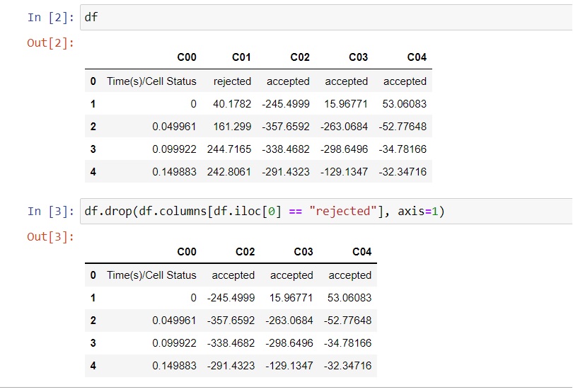573x392 pixels.
Task: Select the In [3] prompt label
Action: tap(51, 211)
